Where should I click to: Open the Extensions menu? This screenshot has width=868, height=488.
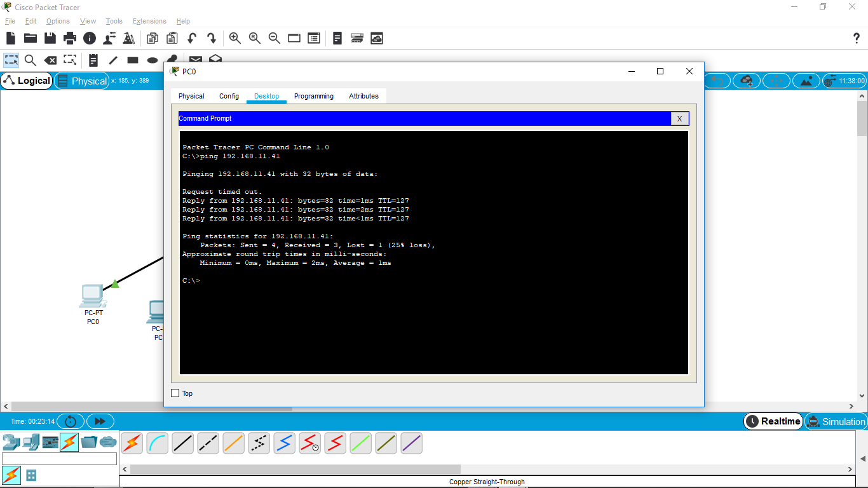pyautogui.click(x=149, y=21)
